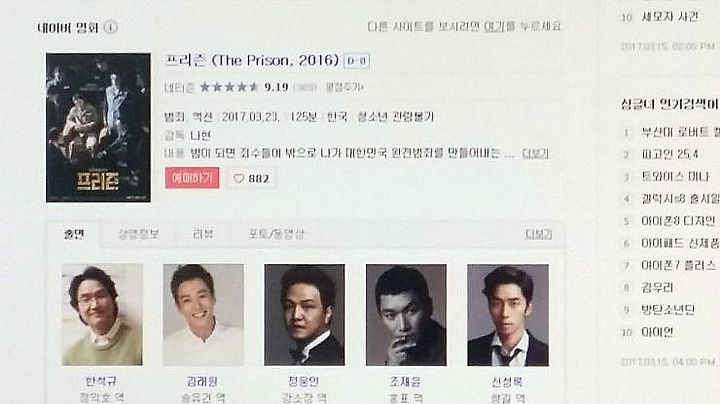Click actor 한석규's photo
The image size is (720, 404).
pyautogui.click(x=102, y=315)
